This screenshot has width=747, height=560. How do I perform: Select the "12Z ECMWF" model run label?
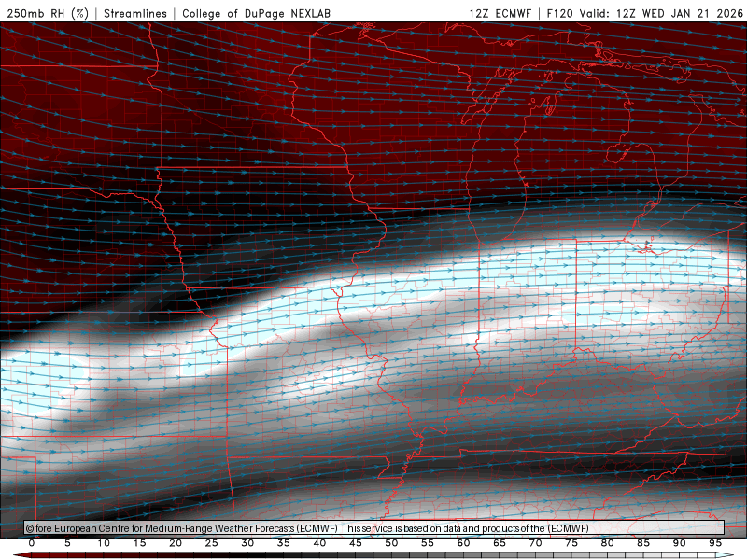(x=500, y=13)
